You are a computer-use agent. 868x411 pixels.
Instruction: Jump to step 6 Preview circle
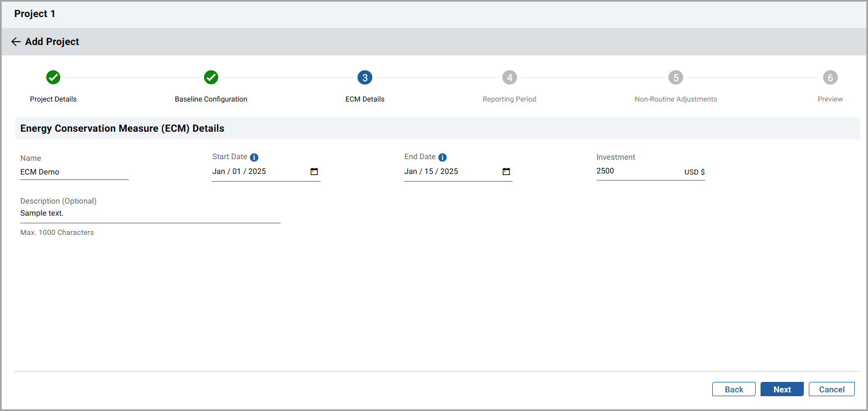coord(830,77)
